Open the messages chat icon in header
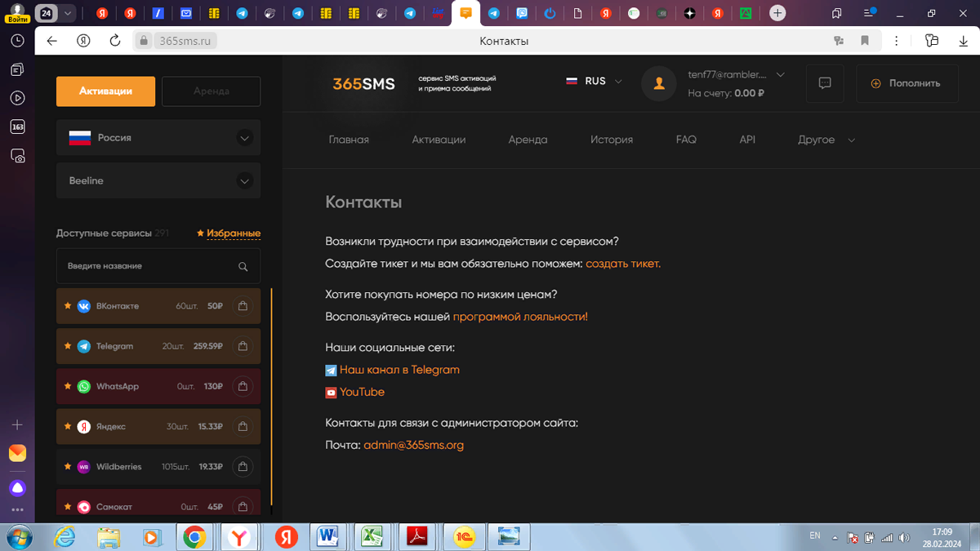980x551 pixels. point(825,83)
